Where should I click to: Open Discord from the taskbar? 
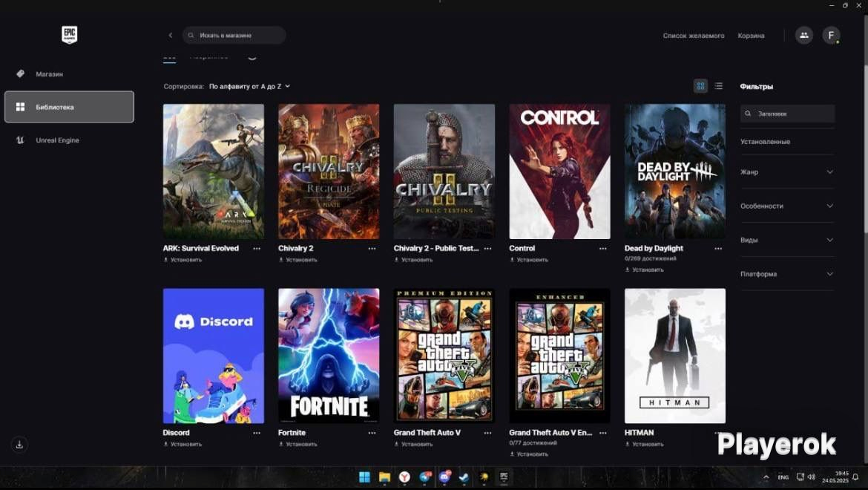coord(444,477)
